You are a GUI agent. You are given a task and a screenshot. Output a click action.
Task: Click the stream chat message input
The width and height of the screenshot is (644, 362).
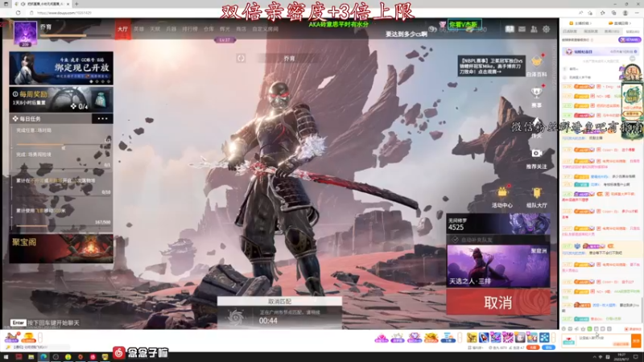[604, 339]
